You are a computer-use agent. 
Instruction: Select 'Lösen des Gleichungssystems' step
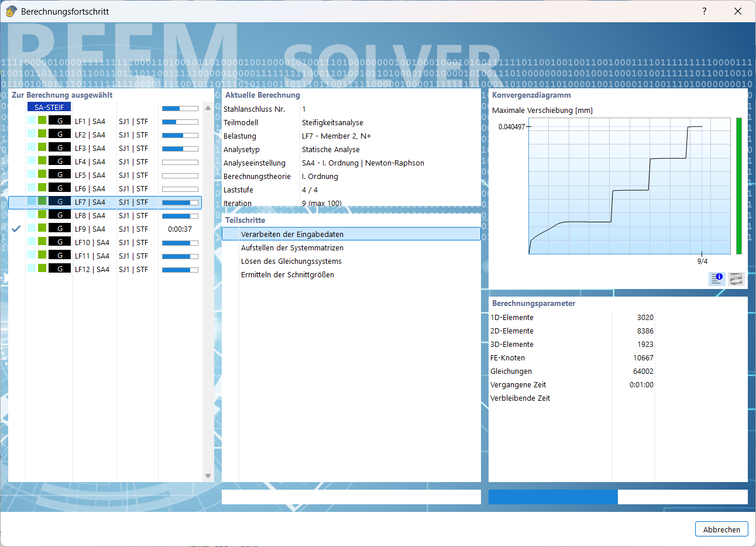(x=293, y=262)
